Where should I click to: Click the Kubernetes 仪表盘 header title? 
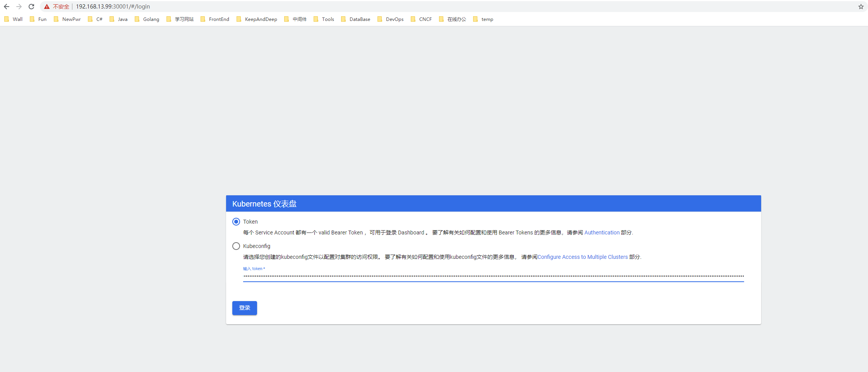264,204
